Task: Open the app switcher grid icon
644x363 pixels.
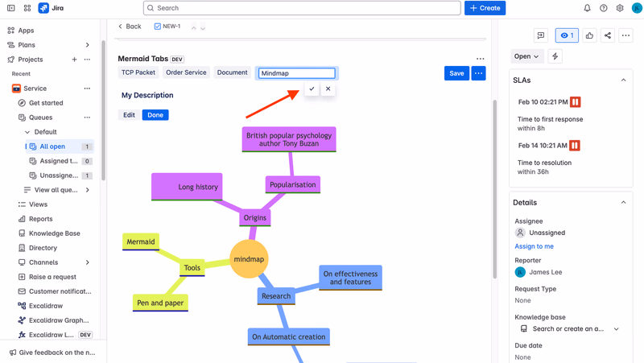Action: pos(27,8)
